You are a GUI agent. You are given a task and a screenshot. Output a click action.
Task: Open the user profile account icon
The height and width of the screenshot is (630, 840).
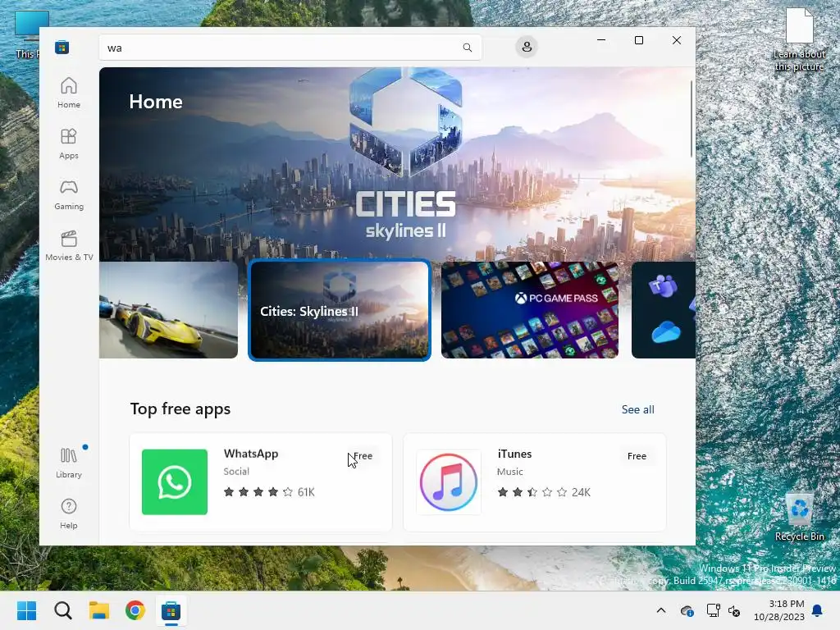[527, 47]
